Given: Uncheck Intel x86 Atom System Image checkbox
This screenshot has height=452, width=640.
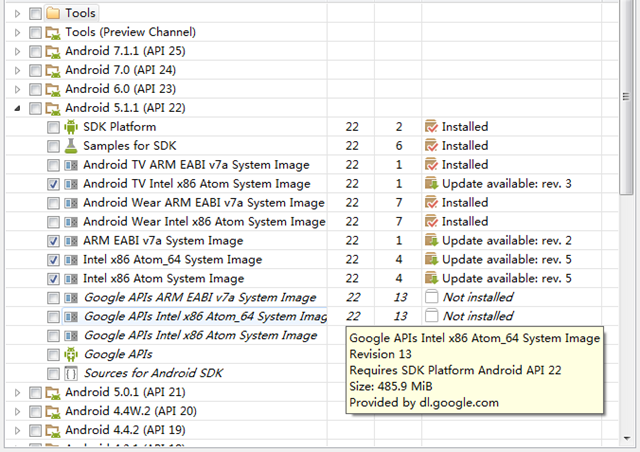Looking at the screenshot, I should click(53, 279).
